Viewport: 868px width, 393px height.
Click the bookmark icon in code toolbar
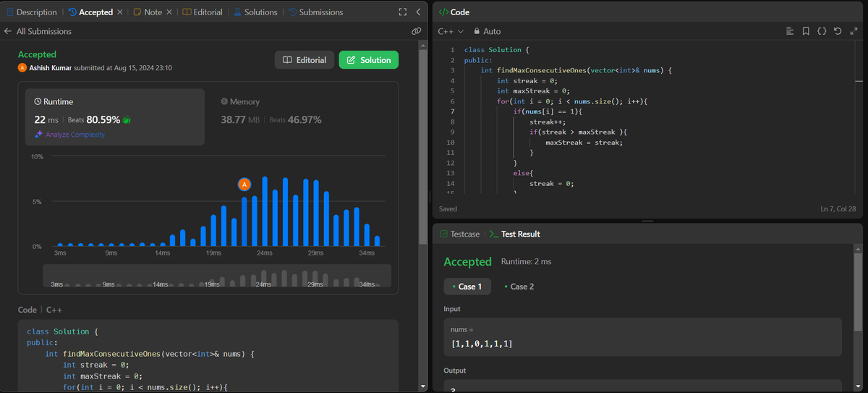(806, 31)
